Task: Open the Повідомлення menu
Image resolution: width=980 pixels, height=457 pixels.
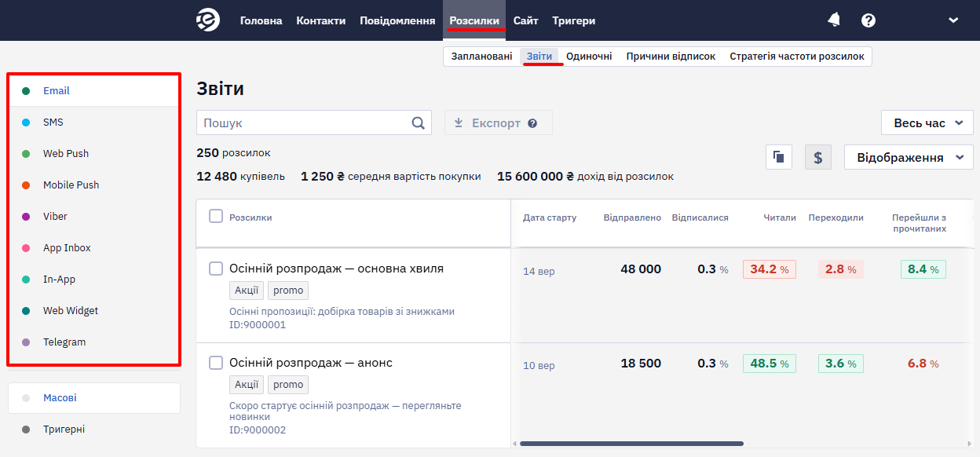Action: click(x=397, y=20)
